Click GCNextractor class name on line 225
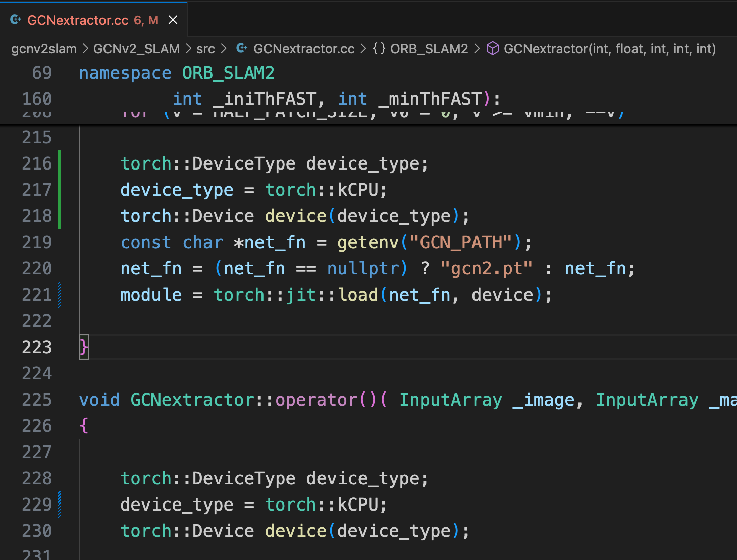This screenshot has height=560, width=737. point(192,400)
